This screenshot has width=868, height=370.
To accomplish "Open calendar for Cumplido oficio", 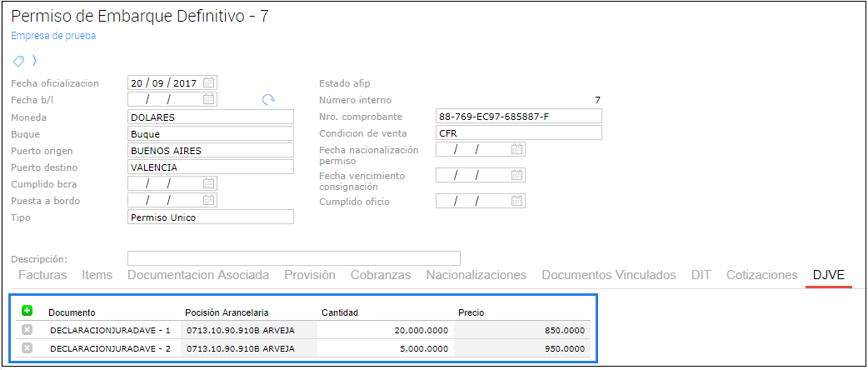I will [517, 201].
